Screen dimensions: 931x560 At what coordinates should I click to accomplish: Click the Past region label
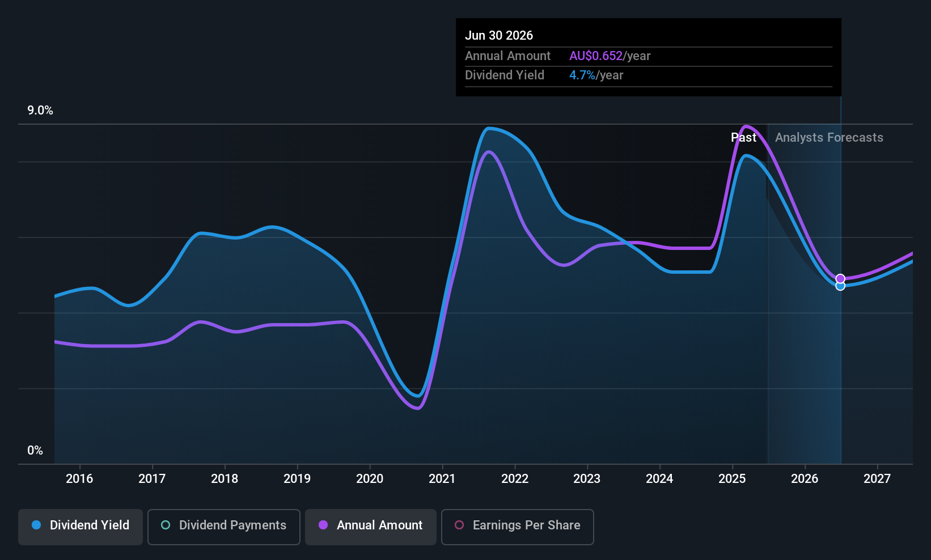tap(743, 138)
